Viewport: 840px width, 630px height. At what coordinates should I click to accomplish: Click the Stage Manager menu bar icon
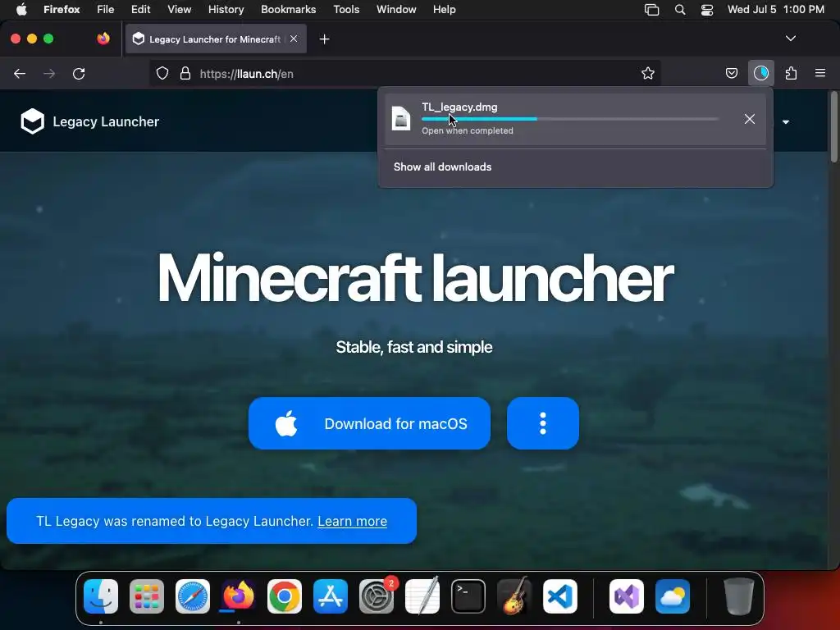point(651,10)
